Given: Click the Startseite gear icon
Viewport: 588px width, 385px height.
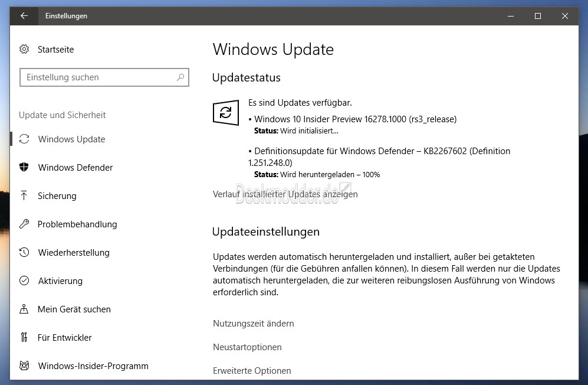Looking at the screenshot, I should [24, 49].
